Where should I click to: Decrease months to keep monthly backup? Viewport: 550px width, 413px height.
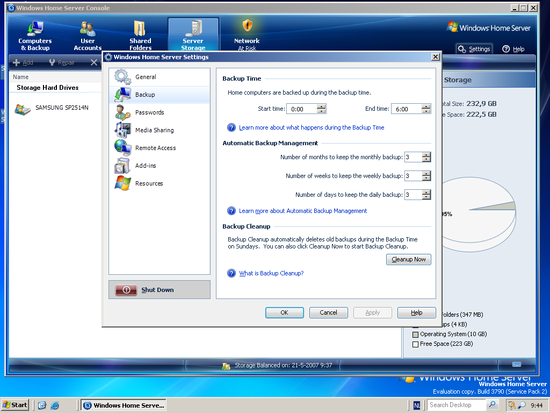pyautogui.click(x=426, y=160)
